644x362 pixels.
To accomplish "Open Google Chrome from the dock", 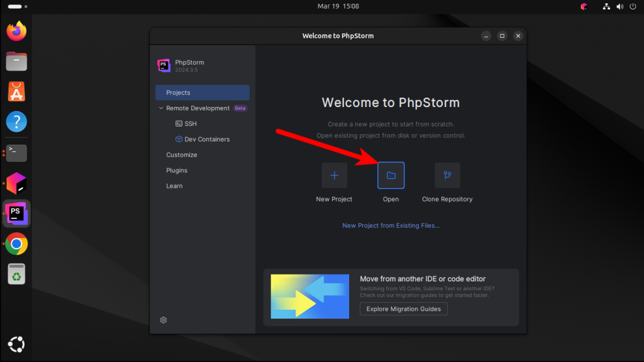I will [x=16, y=244].
